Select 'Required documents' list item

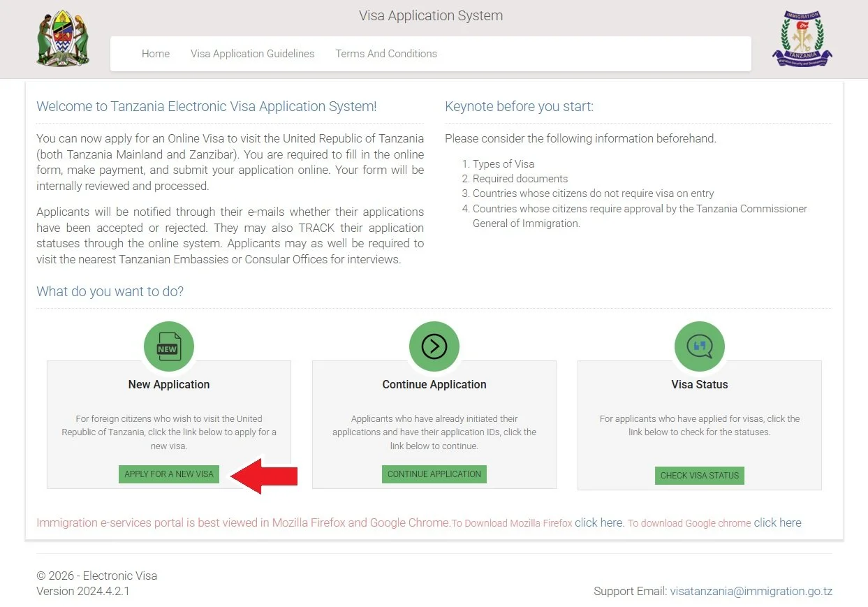point(520,179)
